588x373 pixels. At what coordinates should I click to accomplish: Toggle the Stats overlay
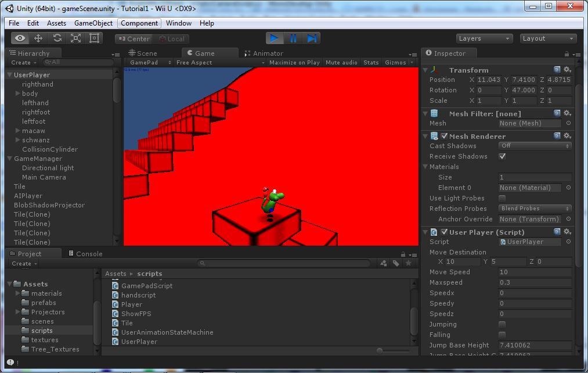[x=371, y=63]
